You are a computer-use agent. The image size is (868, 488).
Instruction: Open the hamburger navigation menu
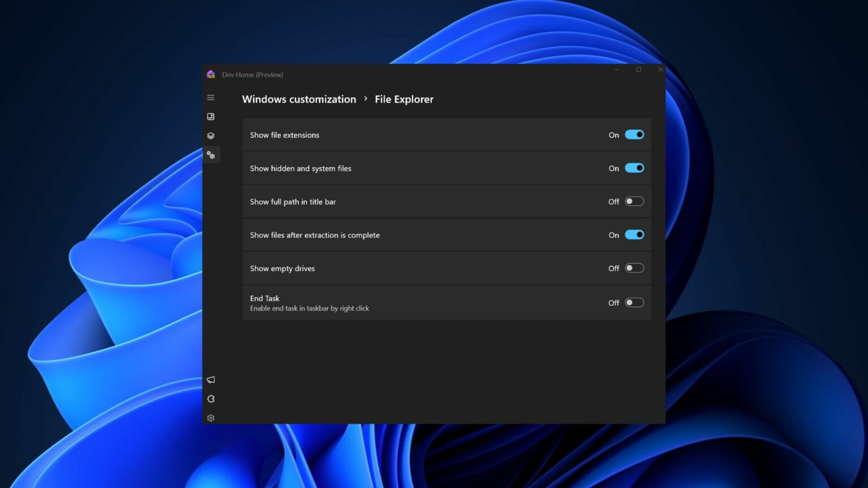[211, 97]
